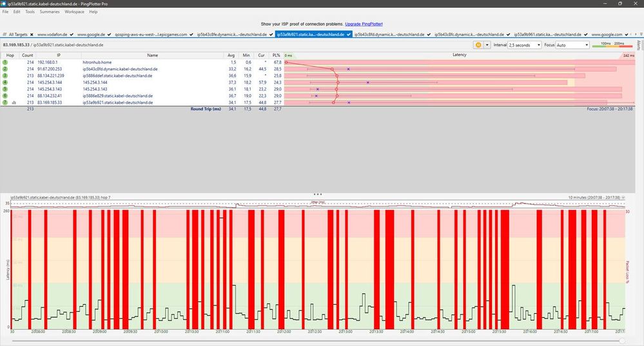This screenshot has width=644, height=346.
Task: Open the Focus Auto dropdown
Action: [571, 45]
